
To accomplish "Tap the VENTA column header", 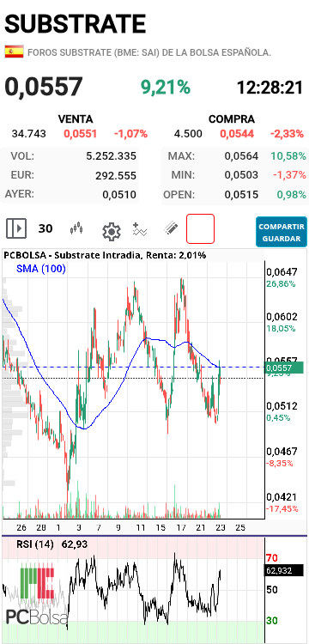I will pyautogui.click(x=76, y=119).
